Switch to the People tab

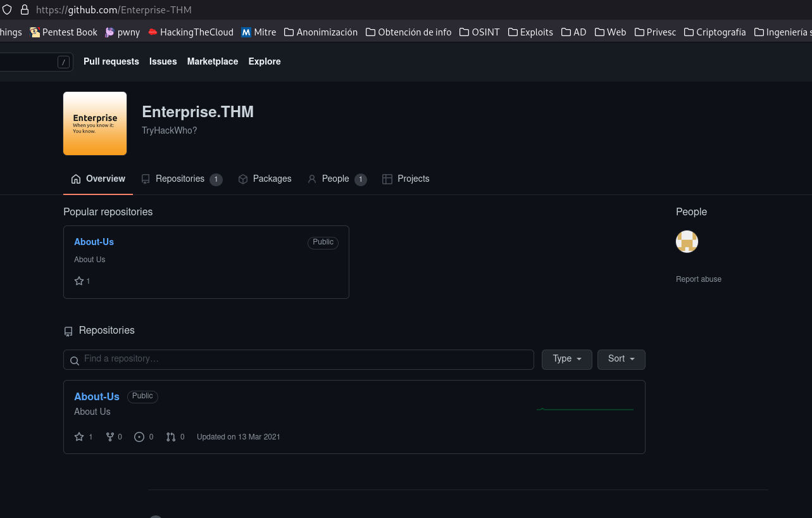tap(337, 179)
